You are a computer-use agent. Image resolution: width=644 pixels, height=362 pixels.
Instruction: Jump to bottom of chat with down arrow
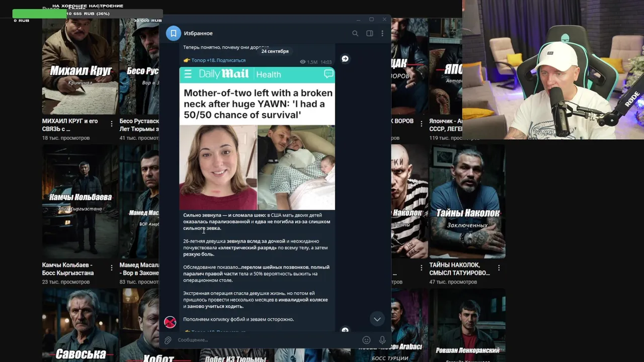point(377,319)
